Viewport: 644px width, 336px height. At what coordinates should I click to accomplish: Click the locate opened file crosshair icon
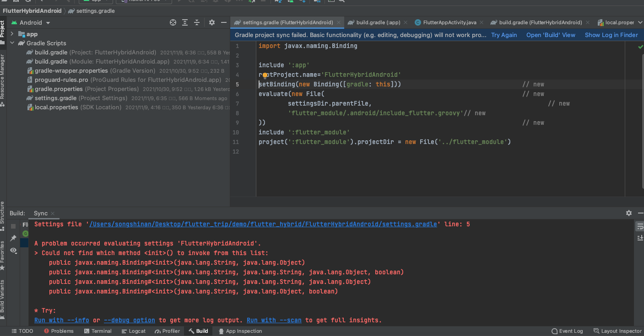[x=173, y=22]
